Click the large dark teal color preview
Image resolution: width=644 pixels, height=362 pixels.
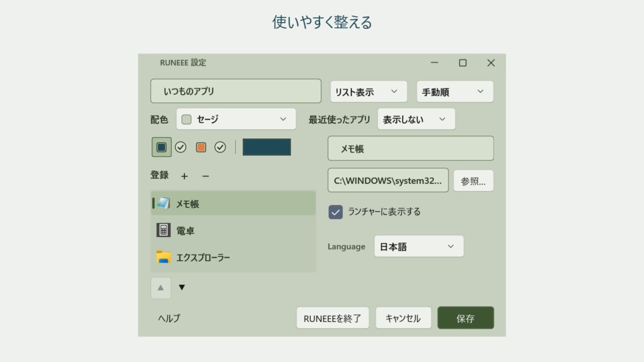[x=267, y=147]
